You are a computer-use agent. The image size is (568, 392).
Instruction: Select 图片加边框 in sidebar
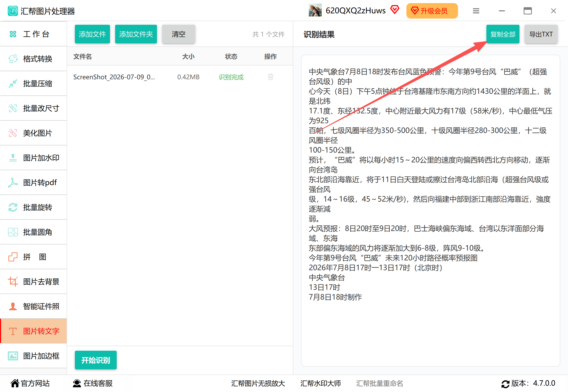pos(34,356)
